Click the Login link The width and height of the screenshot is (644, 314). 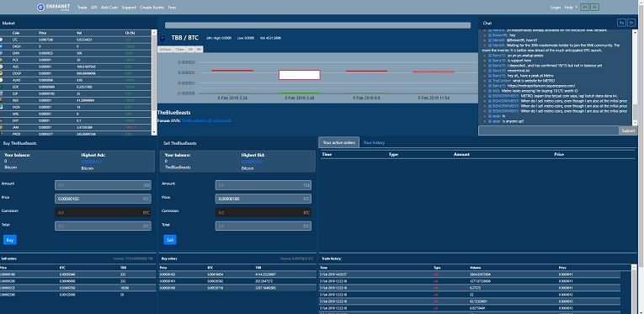coord(556,8)
